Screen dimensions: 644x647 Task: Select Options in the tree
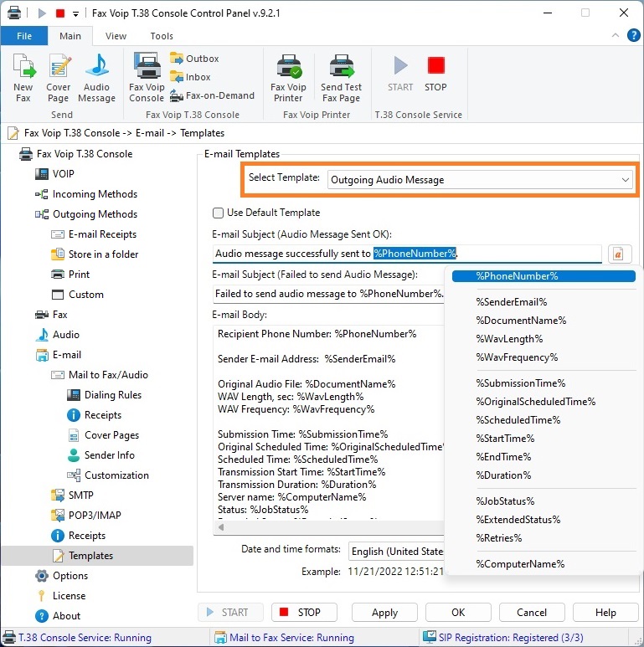61,576
